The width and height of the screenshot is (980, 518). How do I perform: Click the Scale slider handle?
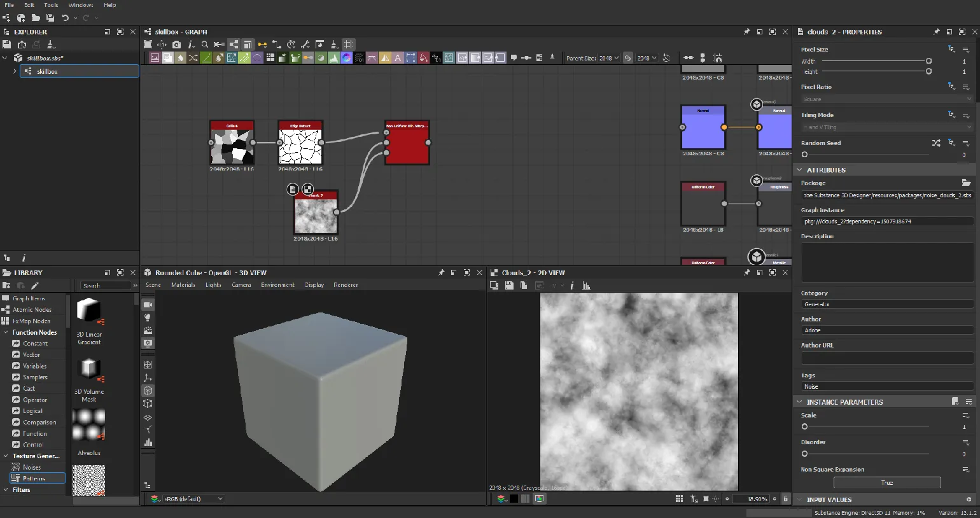point(804,427)
